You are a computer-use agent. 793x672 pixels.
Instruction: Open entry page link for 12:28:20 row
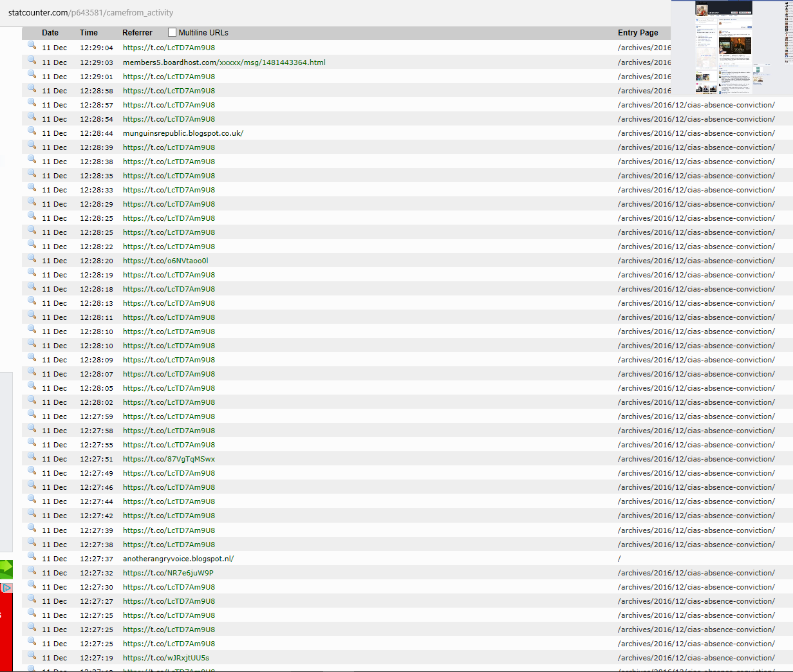pyautogui.click(x=696, y=261)
